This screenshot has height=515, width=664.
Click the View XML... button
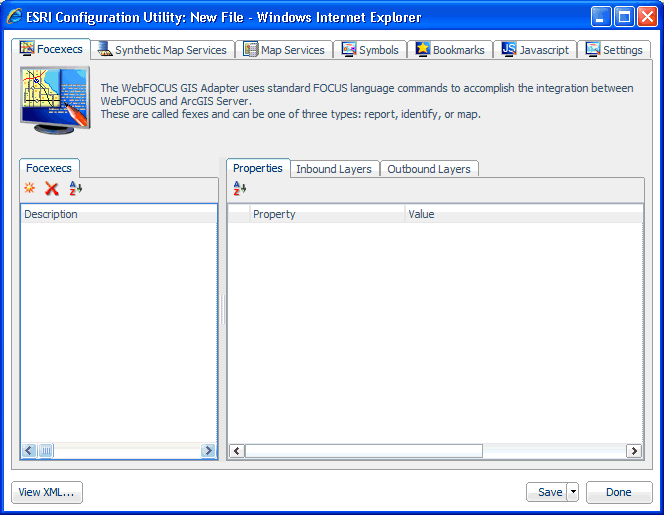(47, 492)
